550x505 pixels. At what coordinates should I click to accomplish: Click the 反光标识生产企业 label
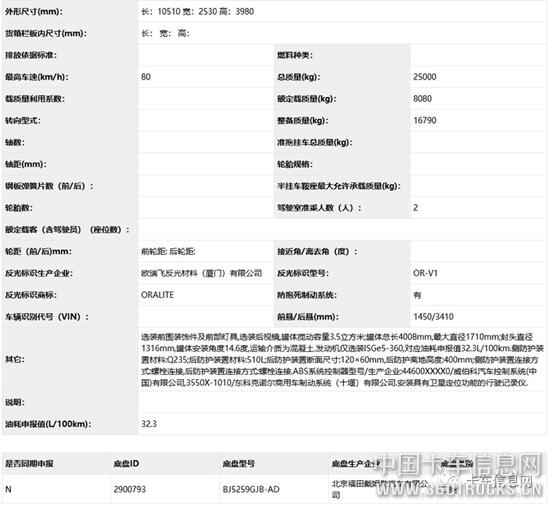point(39,273)
